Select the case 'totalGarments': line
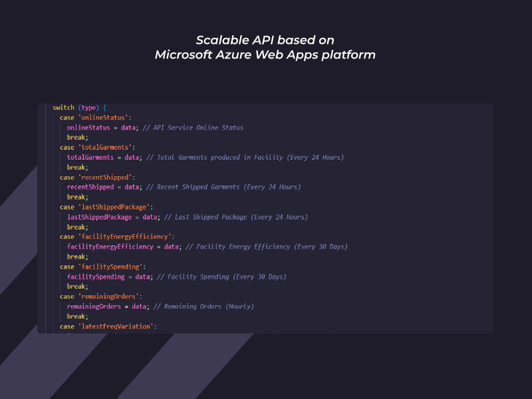The width and height of the screenshot is (532, 399). click(97, 147)
